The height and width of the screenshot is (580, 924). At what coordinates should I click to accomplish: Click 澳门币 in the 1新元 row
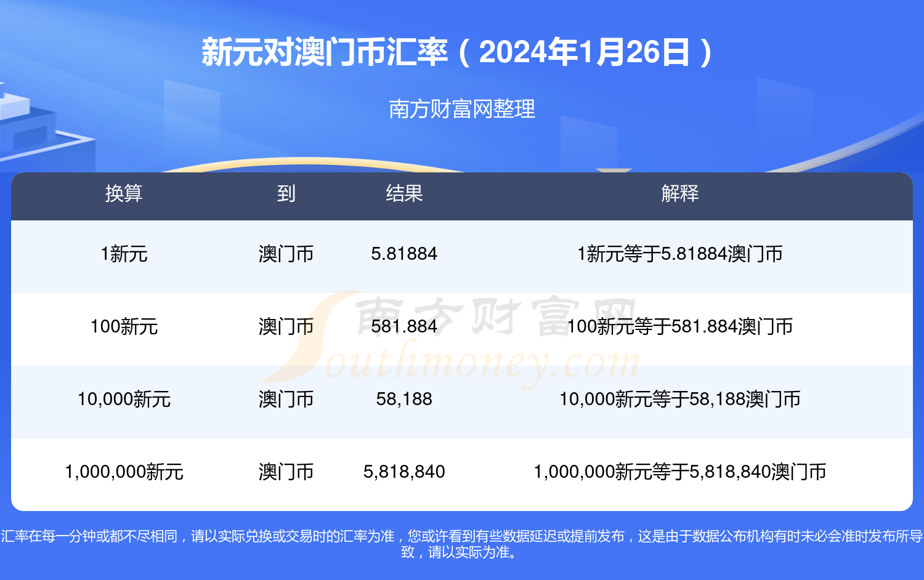(286, 254)
